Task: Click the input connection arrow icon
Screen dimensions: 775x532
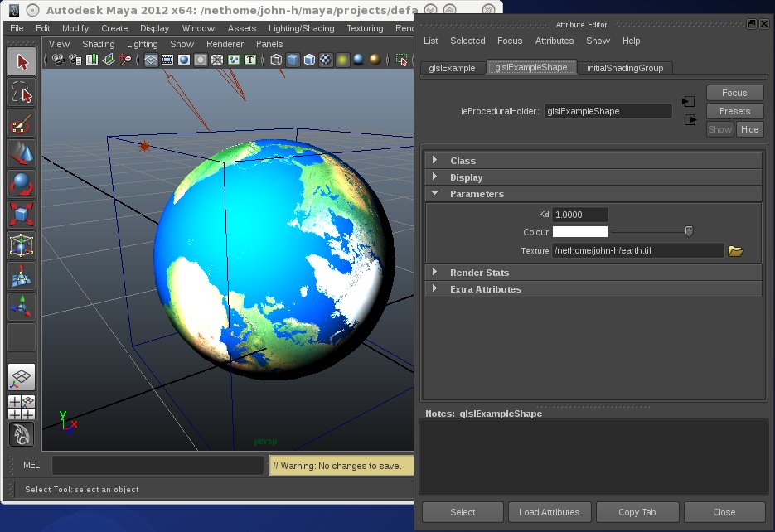Action: 688,101
